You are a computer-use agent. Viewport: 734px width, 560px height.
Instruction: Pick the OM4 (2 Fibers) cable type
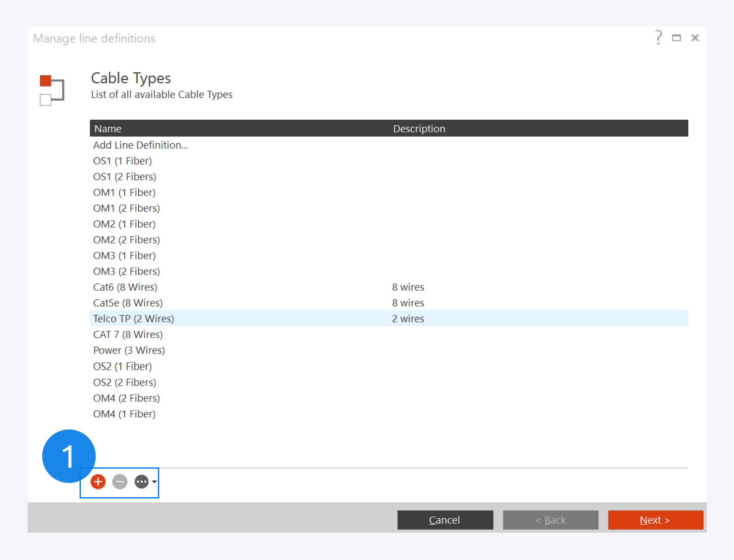127,398
